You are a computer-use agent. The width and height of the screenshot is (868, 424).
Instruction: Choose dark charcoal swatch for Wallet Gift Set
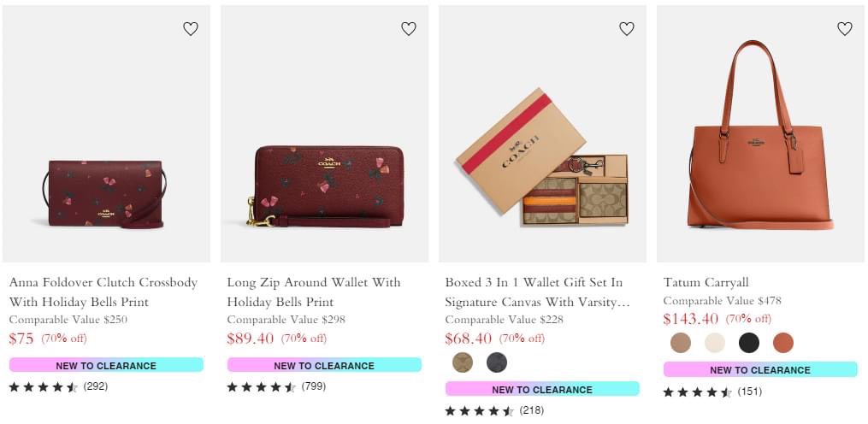[x=497, y=362]
